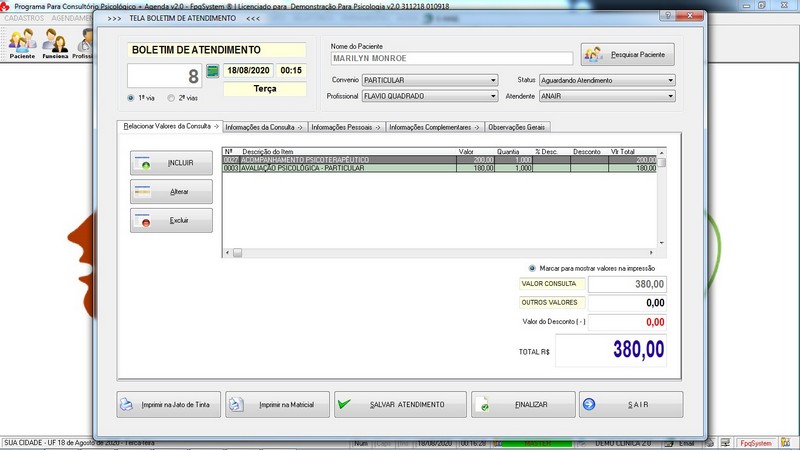The image size is (800, 450).
Task: Open the Informações Pessoais tab
Action: pyautogui.click(x=346, y=127)
